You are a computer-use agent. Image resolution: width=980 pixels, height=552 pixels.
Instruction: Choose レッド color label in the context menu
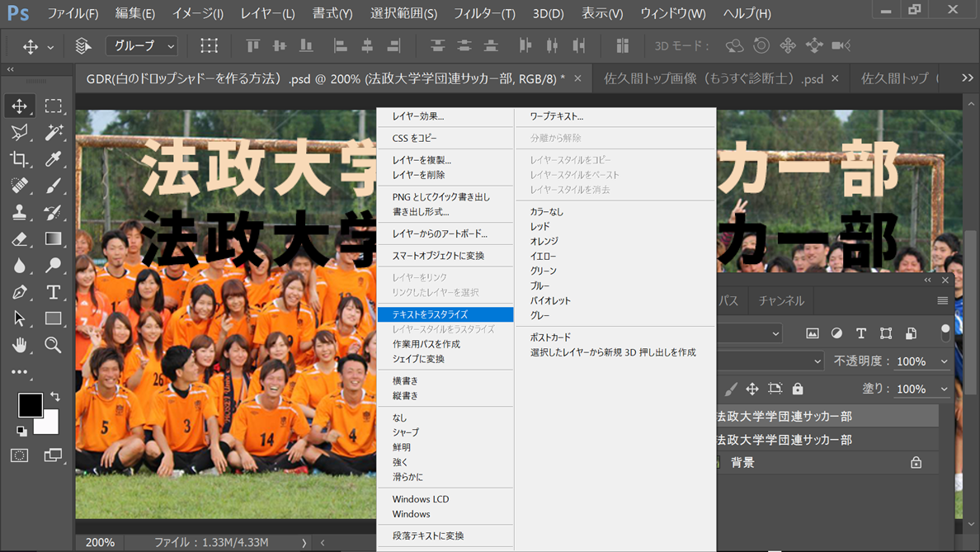tap(615, 226)
